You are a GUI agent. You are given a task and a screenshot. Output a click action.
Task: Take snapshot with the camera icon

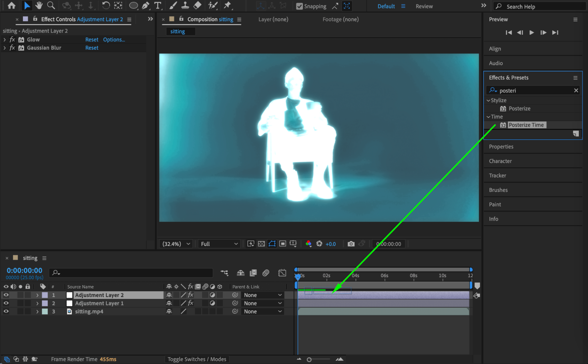pyautogui.click(x=351, y=244)
